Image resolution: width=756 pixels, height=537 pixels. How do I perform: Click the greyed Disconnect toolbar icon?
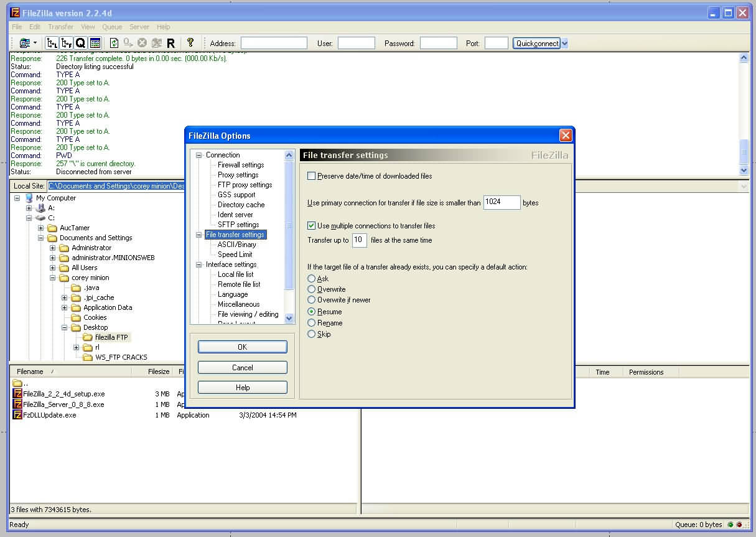click(156, 43)
